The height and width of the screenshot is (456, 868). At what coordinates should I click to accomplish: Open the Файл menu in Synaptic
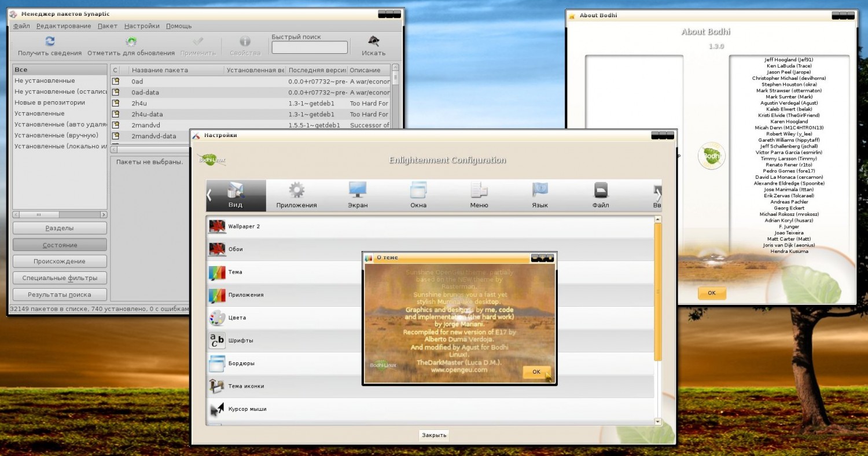[22, 26]
